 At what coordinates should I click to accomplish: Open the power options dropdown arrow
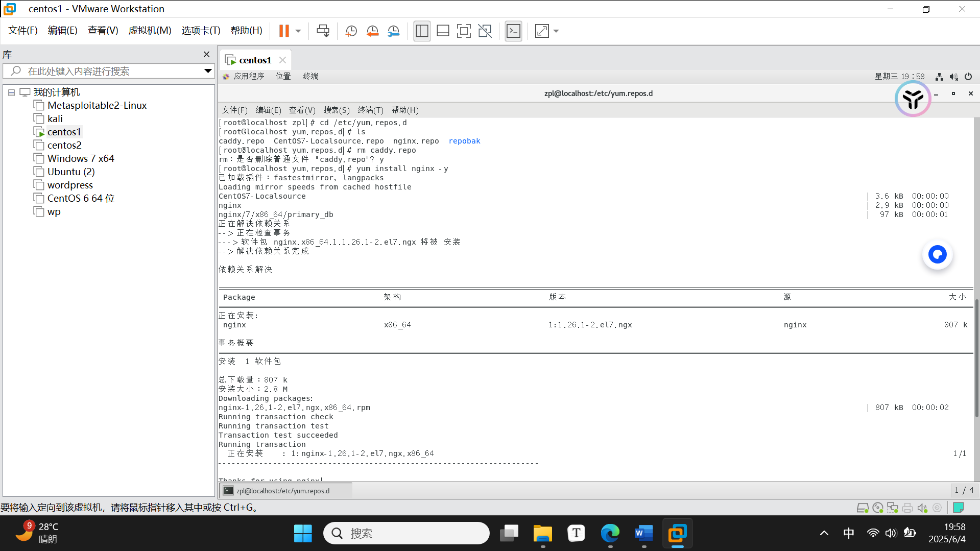click(298, 31)
